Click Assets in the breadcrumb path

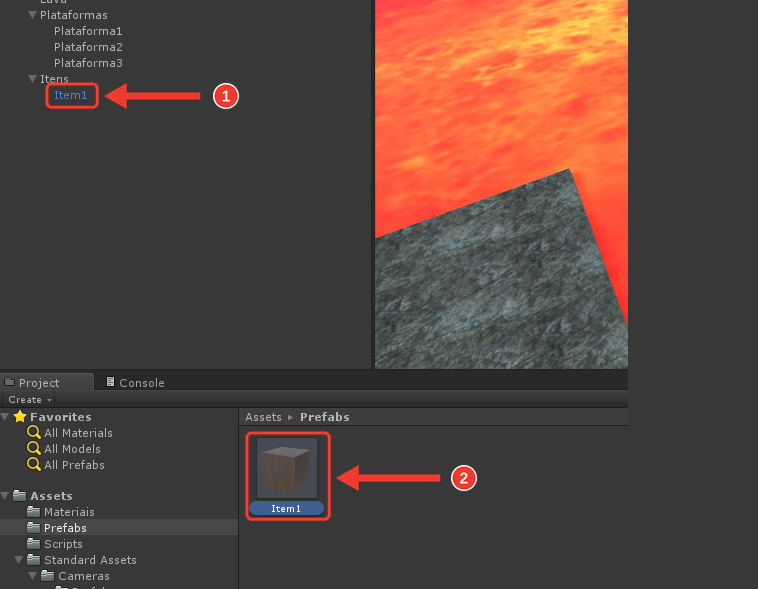point(263,417)
